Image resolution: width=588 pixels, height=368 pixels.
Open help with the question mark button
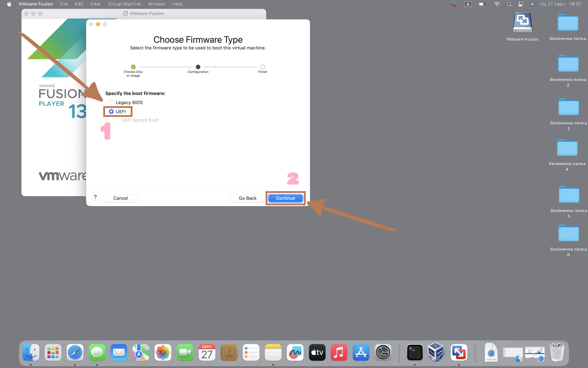[x=95, y=197]
